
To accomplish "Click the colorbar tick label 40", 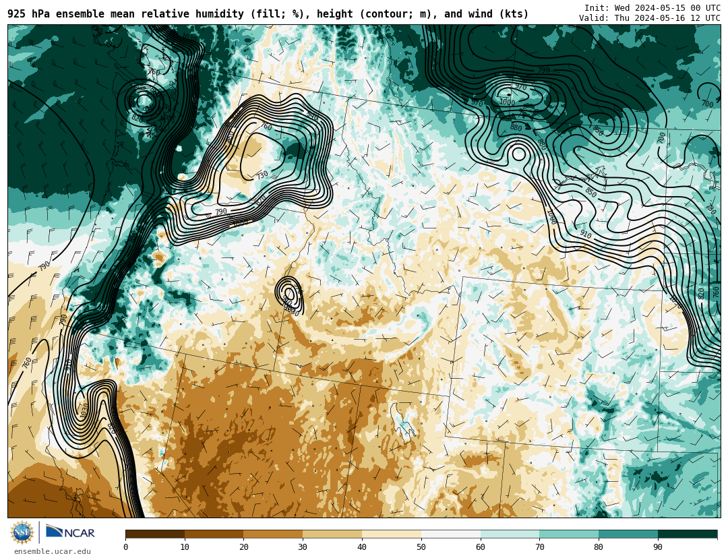I will pyautogui.click(x=362, y=547).
